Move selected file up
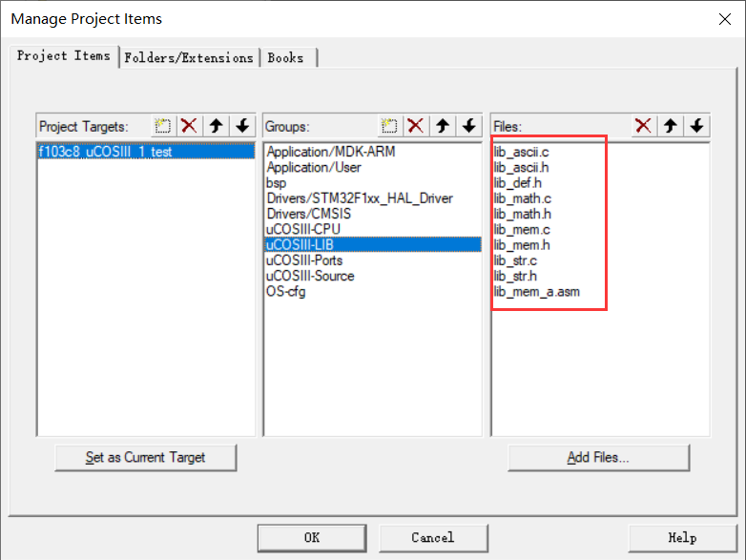Screen dimensions: 746x560 tap(671, 126)
